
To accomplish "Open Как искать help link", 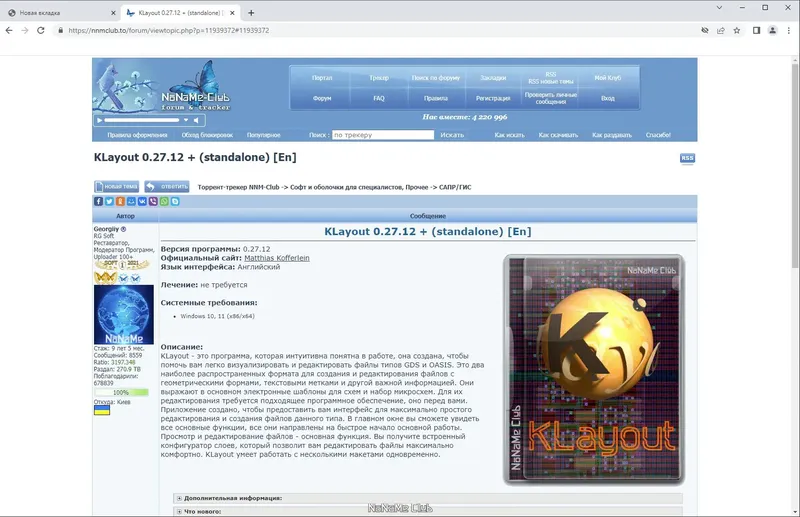I will [x=509, y=135].
